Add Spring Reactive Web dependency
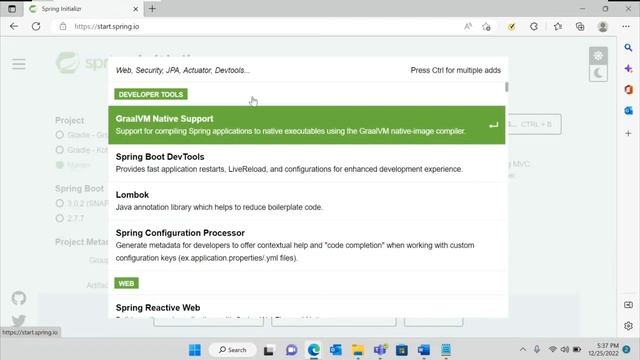640x360 pixels. 307,307
